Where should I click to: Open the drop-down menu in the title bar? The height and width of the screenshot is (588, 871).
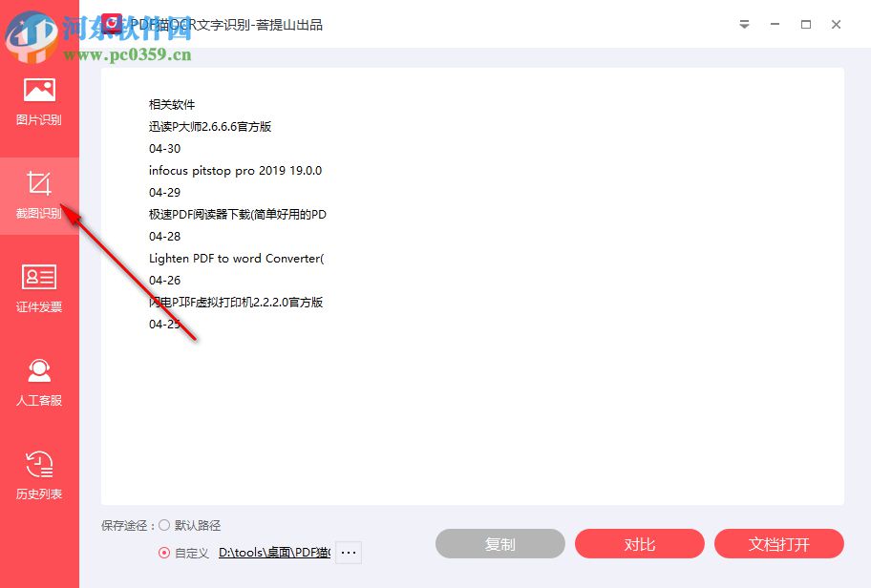pyautogui.click(x=745, y=25)
